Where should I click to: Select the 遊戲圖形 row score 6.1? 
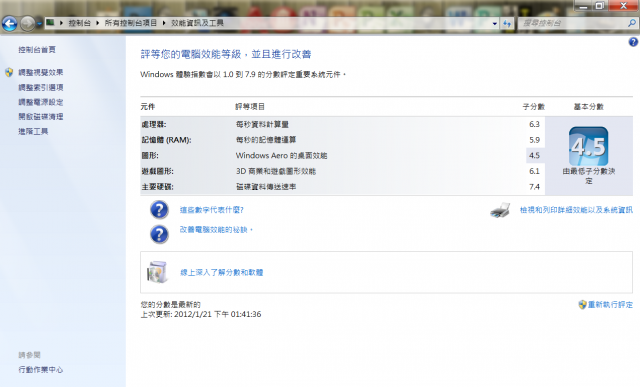point(534,171)
